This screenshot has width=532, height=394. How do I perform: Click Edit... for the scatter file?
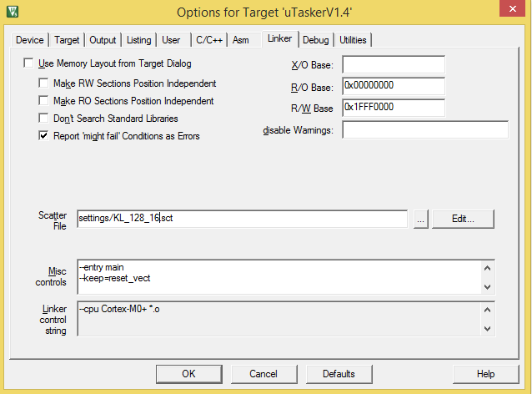click(463, 219)
